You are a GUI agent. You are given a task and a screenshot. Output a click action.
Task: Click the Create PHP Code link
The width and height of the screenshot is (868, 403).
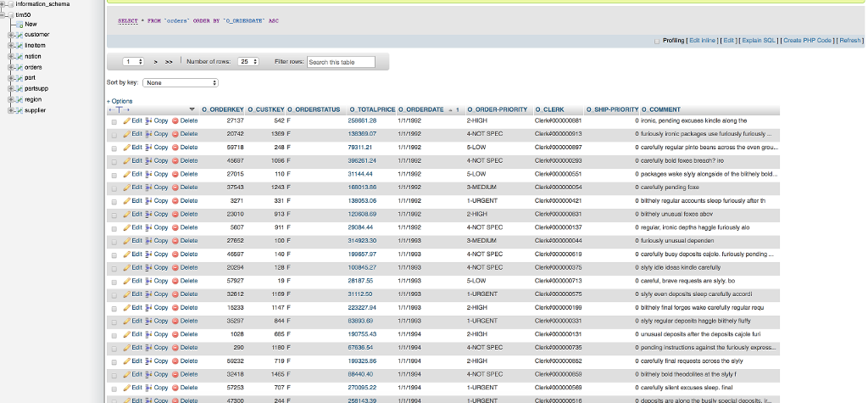click(807, 41)
